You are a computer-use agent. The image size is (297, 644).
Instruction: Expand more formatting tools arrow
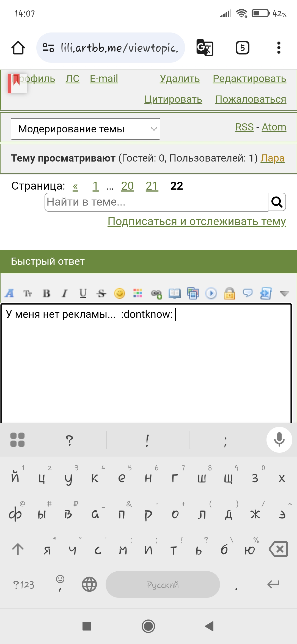[284, 293]
